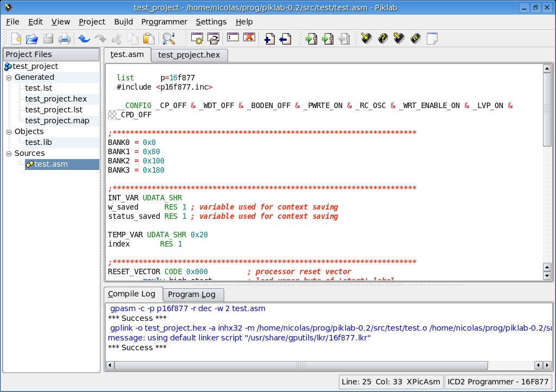556x392 pixels.
Task: Click the Verify chip question mark icon
Action: click(383, 39)
